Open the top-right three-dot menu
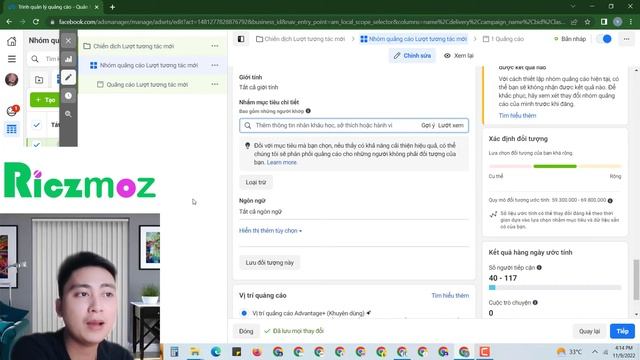Viewport: 640px width, 360px height. pos(627,39)
